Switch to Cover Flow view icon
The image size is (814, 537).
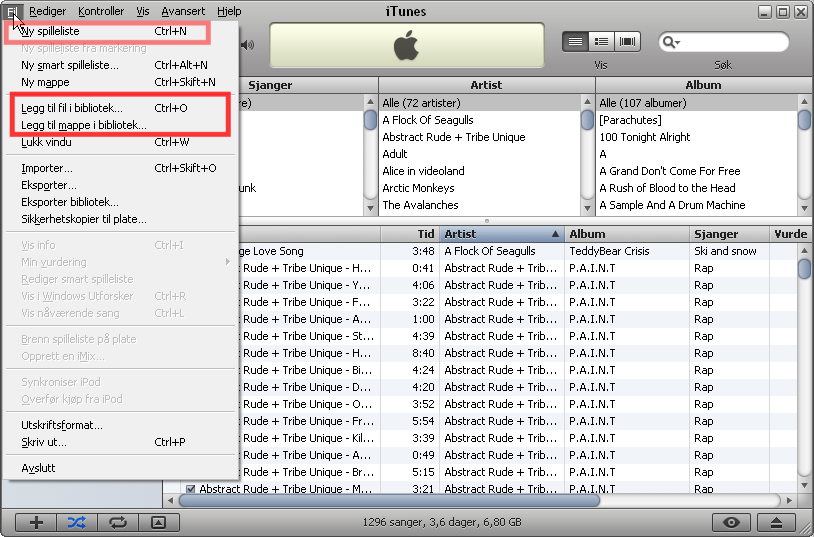(627, 42)
